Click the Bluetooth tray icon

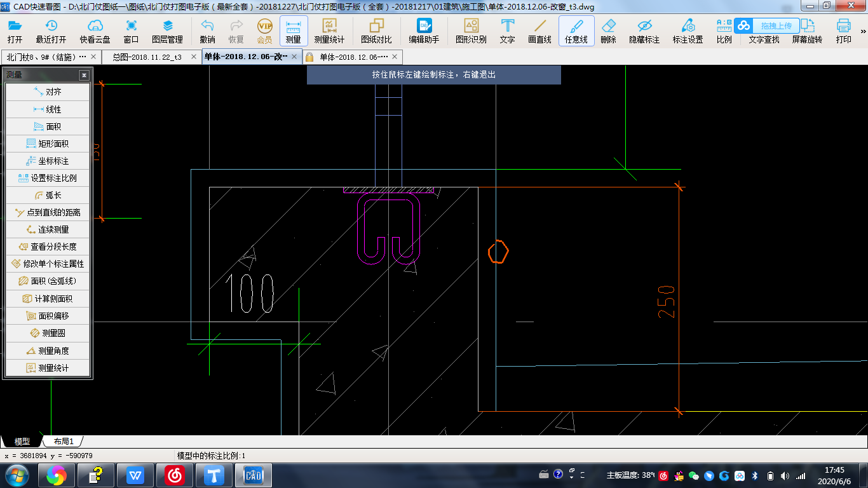(x=755, y=475)
